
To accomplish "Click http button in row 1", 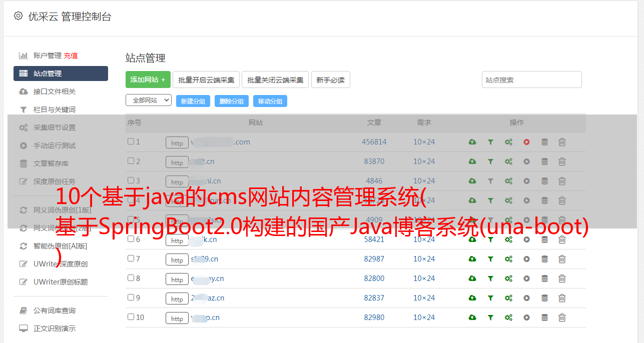I will click(x=177, y=143).
